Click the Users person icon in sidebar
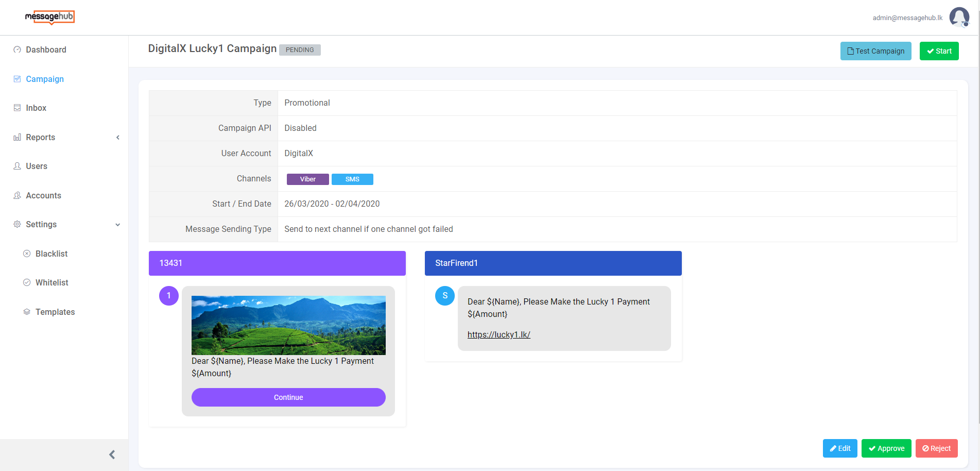Viewport: 980px width, 471px height. (x=17, y=166)
